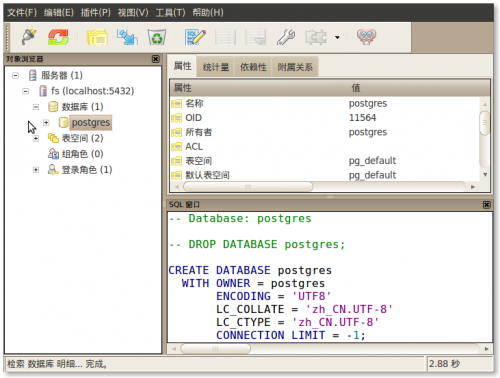Click the guru hint icon
The height and width of the screenshot is (378, 500).
coord(366,37)
